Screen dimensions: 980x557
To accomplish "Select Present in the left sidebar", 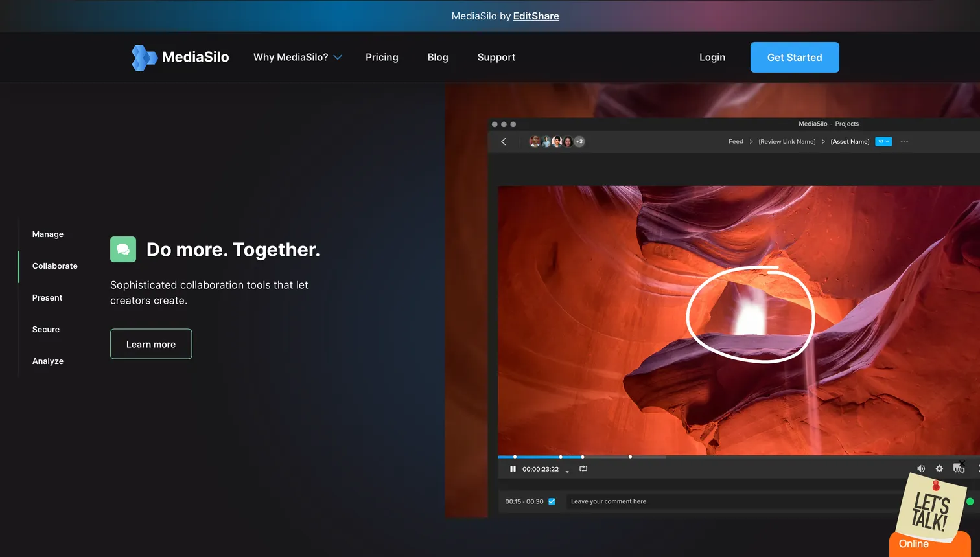I will coord(47,297).
